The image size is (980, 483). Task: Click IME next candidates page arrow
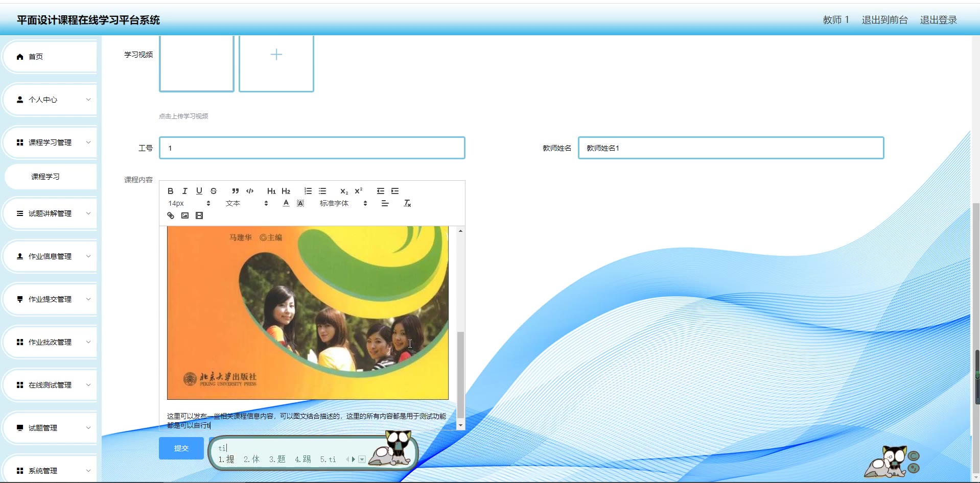[x=353, y=460]
